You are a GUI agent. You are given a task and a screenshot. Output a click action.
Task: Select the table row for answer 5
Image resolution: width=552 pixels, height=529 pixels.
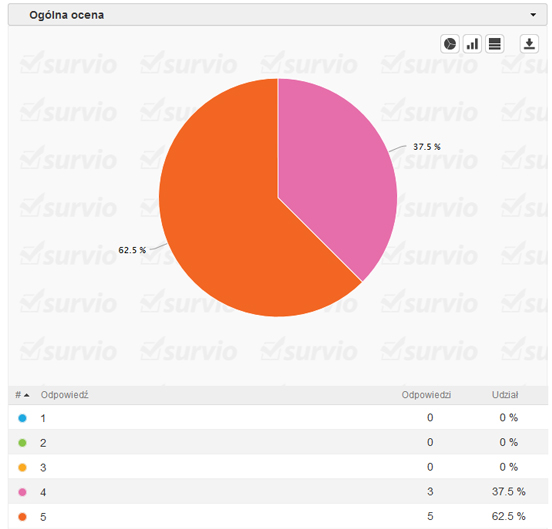point(278,516)
